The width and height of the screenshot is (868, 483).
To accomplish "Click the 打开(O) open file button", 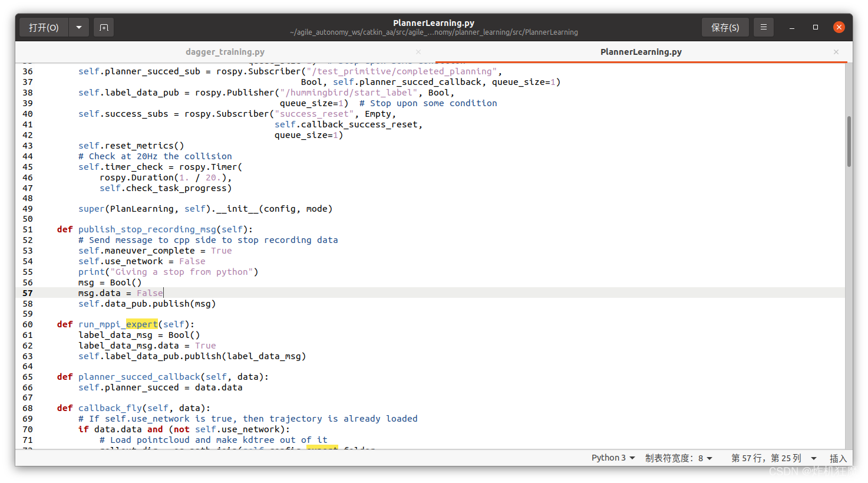I will [x=44, y=27].
